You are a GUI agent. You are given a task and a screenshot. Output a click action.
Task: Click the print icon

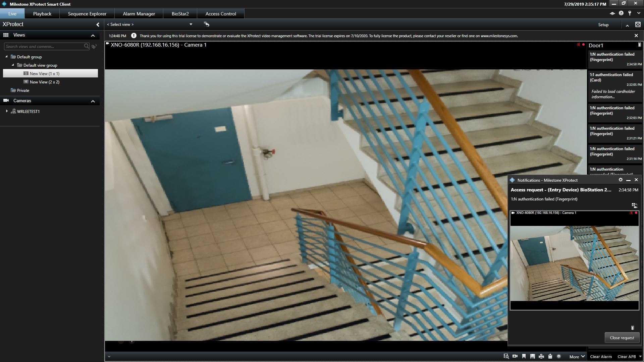tap(541, 356)
